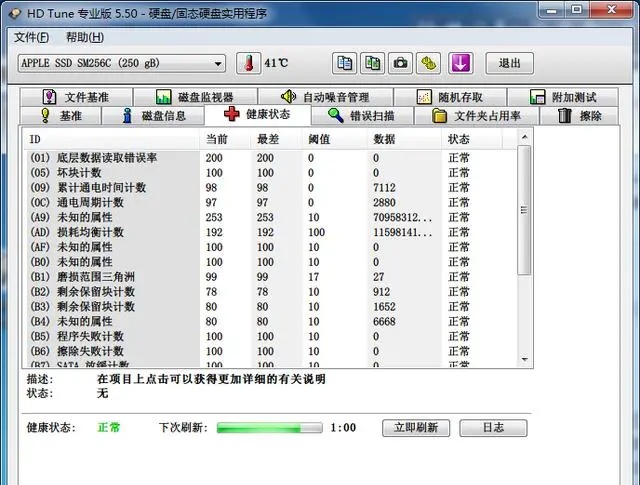Select the (B6) 擦除失败计数 row
Screen dimensions: 640x485
(271, 352)
